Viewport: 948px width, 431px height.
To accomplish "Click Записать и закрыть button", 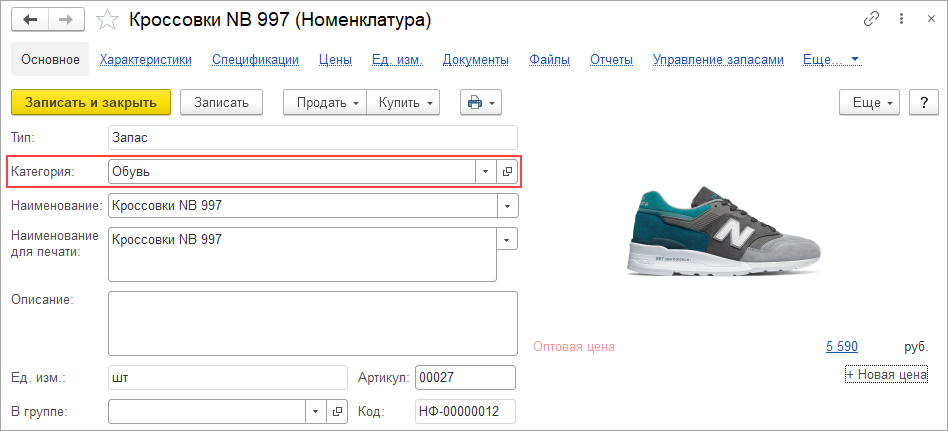I will (91, 102).
